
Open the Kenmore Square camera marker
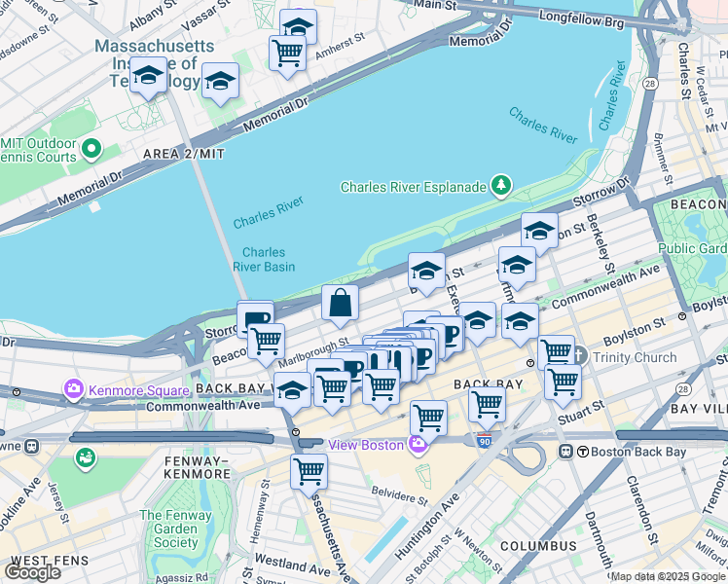(74, 389)
